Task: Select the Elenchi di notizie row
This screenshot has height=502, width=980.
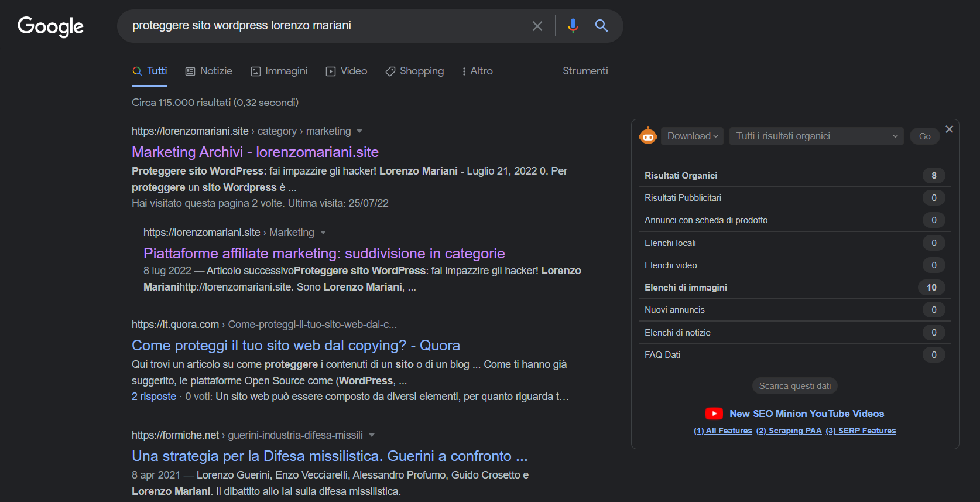Action: point(794,333)
